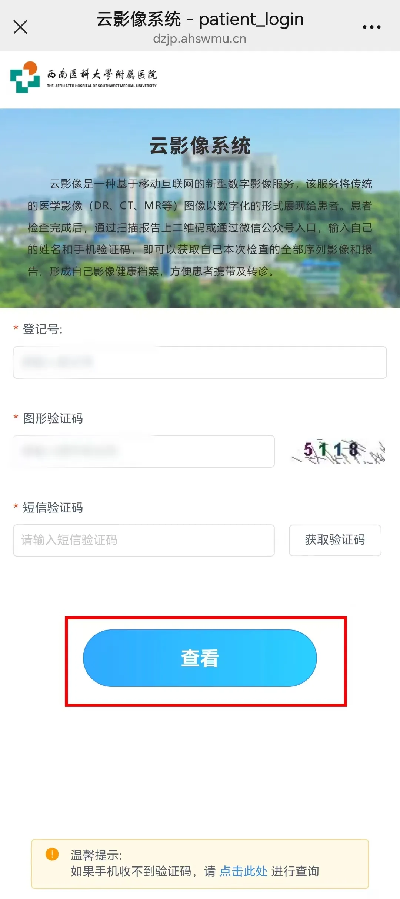Click the orange warning icon in tip box

[x=52, y=854]
